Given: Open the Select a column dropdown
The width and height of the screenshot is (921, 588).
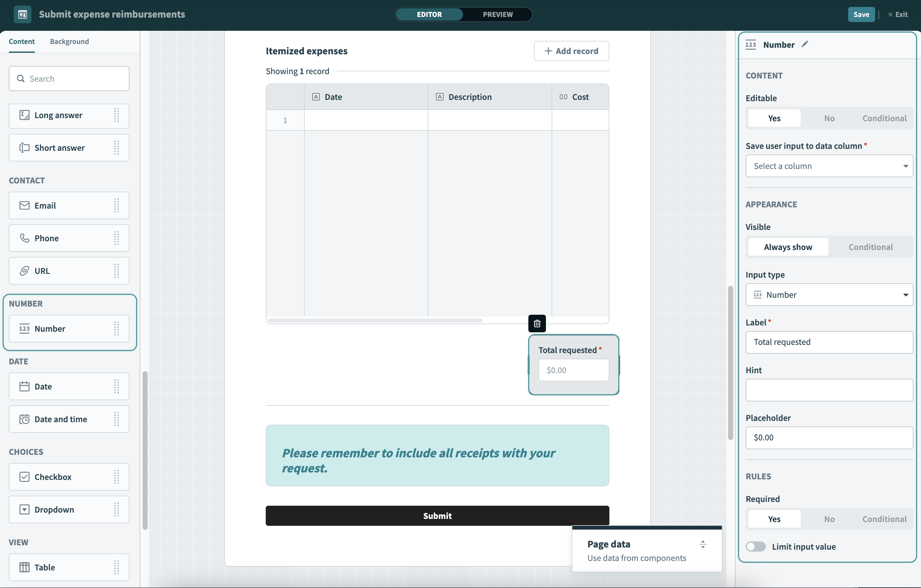Looking at the screenshot, I should click(829, 166).
